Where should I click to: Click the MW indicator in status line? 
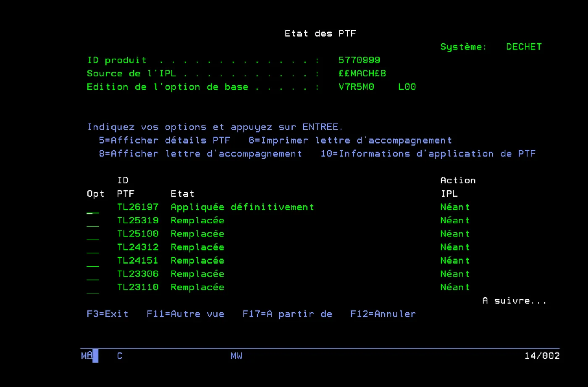pyautogui.click(x=236, y=356)
